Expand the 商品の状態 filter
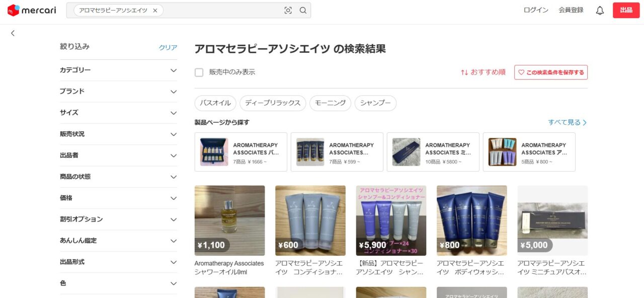 (119, 177)
